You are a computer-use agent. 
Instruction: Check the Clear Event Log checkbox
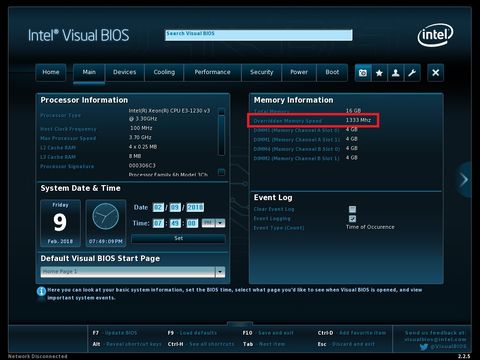point(352,209)
